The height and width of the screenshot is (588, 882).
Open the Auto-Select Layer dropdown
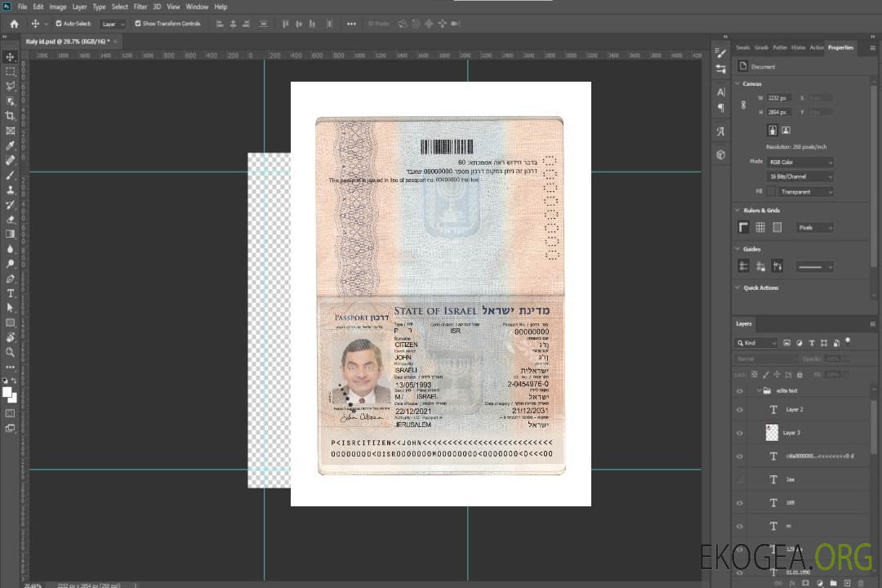click(113, 24)
